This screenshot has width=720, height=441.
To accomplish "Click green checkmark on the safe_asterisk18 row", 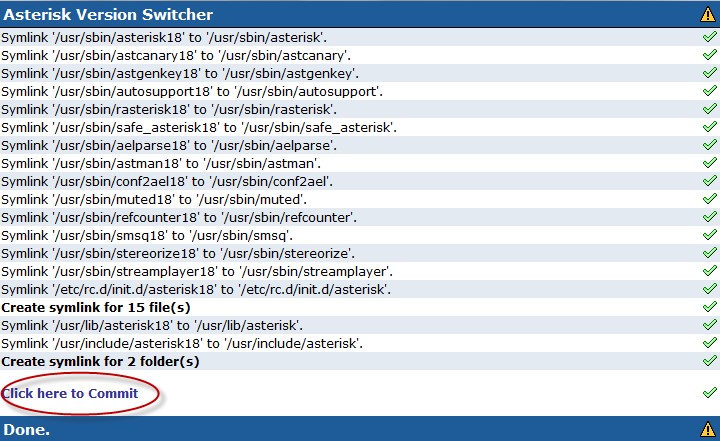I will tap(710, 126).
